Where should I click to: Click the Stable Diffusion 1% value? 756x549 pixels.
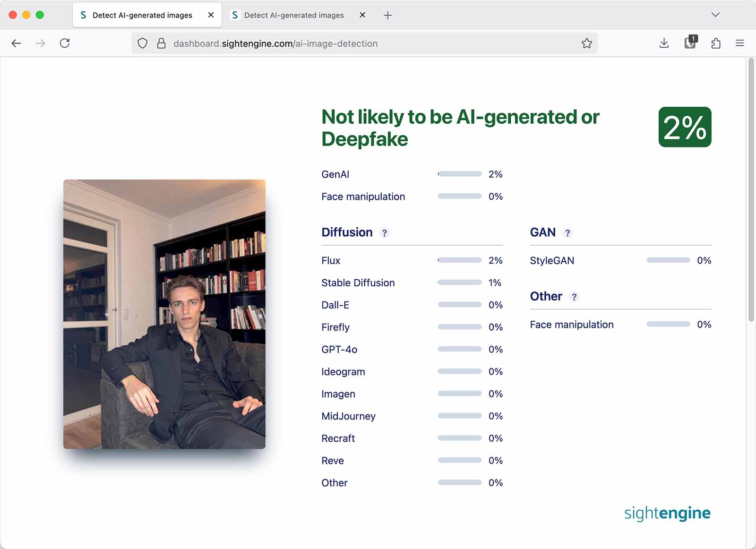pos(495,283)
